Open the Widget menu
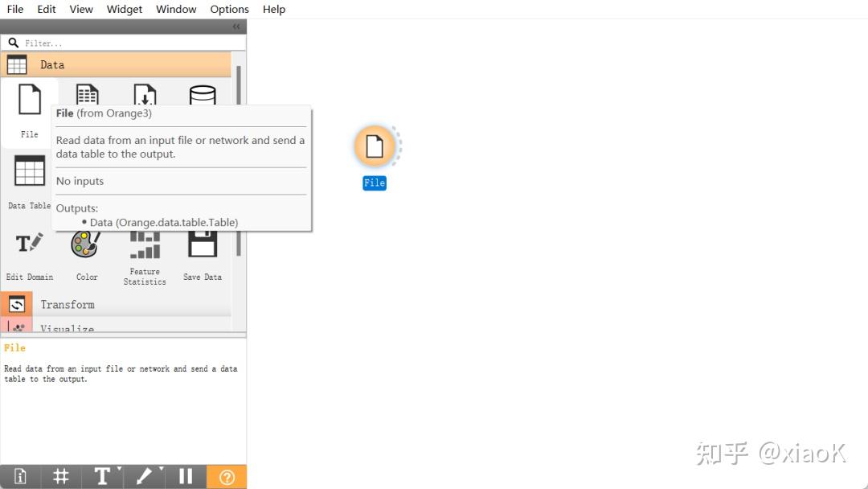The width and height of the screenshot is (868, 489). point(125,10)
